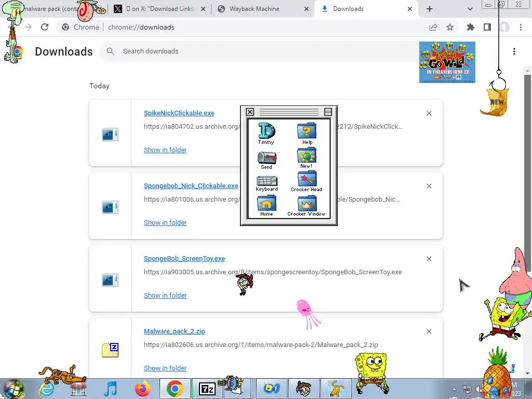532x399 pixels.
Task: Switch to the X Download Links tab
Action: 159,9
